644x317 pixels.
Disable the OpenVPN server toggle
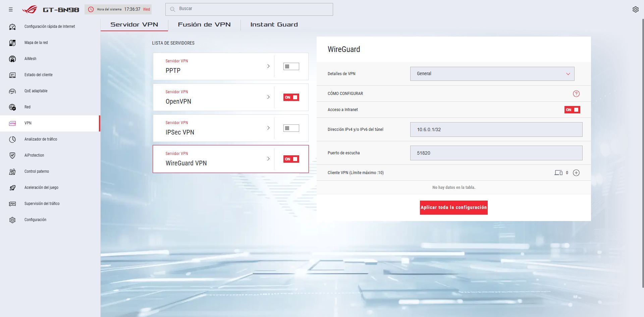point(291,97)
